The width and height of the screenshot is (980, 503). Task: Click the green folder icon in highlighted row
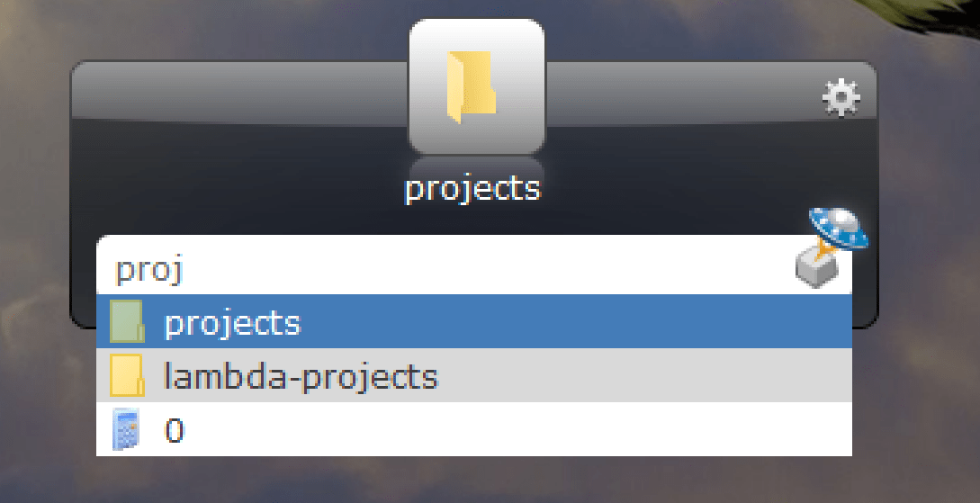127,322
